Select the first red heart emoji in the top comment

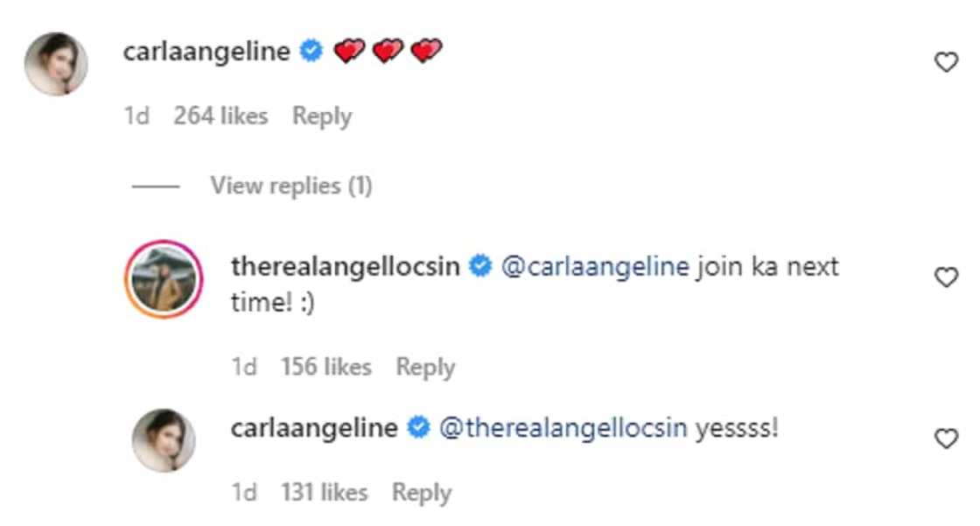(348, 51)
